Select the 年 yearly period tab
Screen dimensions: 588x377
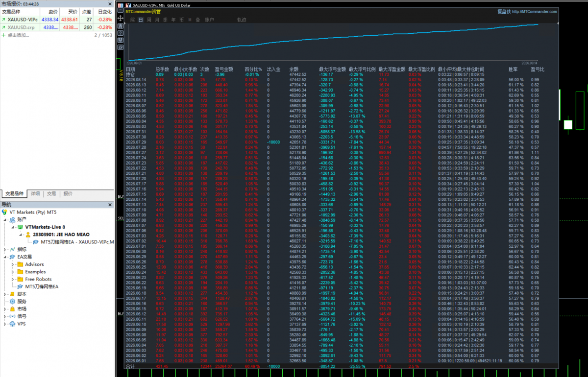click(x=173, y=20)
